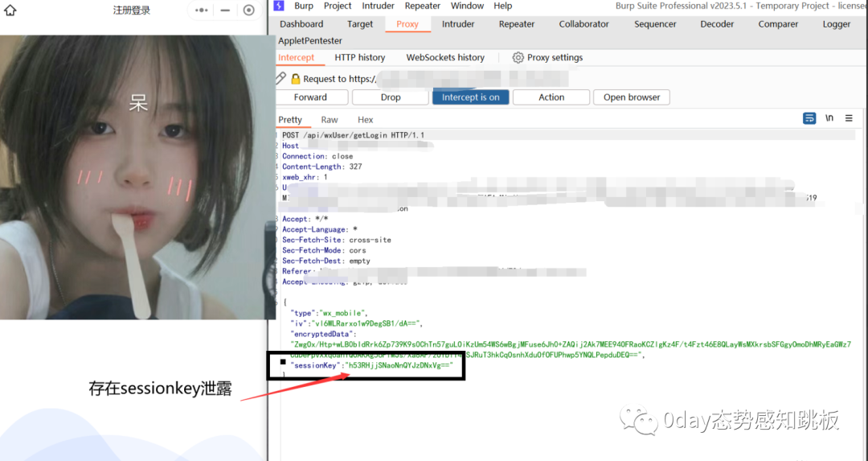Screen dimensions: 868x461
Task: Open the HTTP history sub-tab
Action: (360, 58)
